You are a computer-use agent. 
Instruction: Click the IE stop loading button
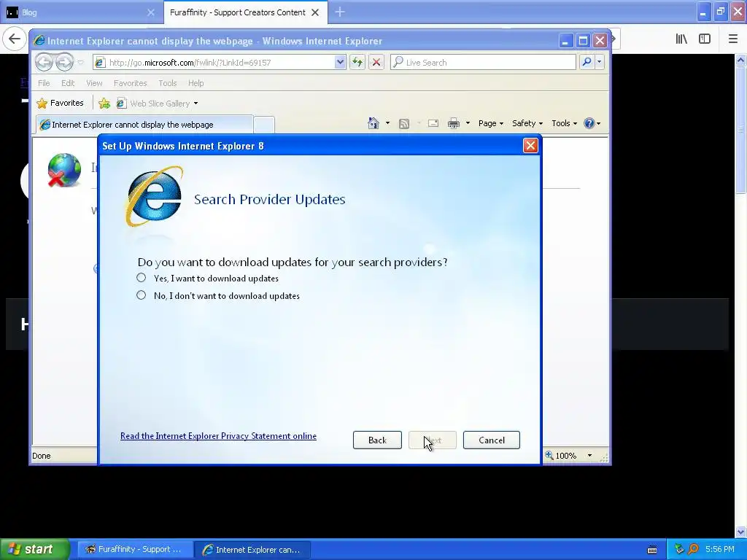point(376,62)
